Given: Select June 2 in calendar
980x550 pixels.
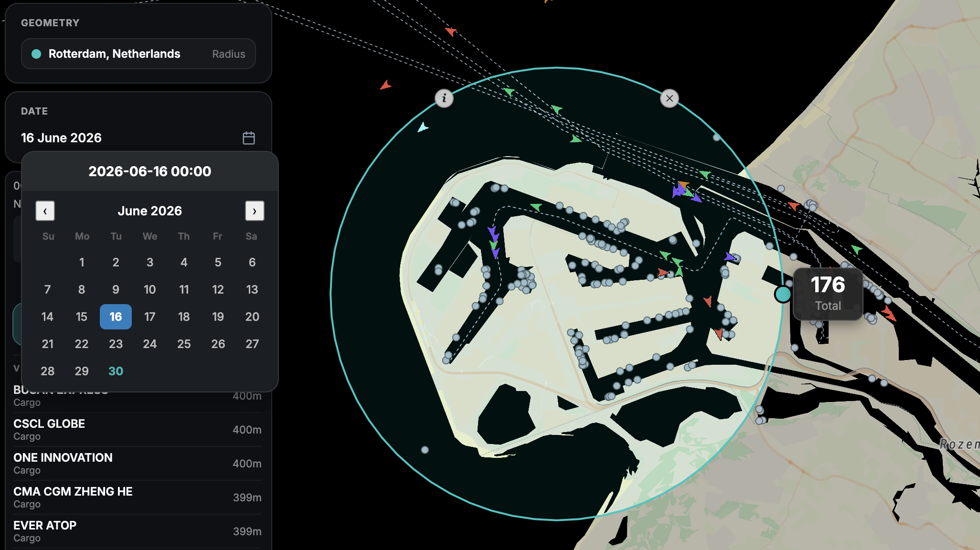Looking at the screenshot, I should coord(116,262).
